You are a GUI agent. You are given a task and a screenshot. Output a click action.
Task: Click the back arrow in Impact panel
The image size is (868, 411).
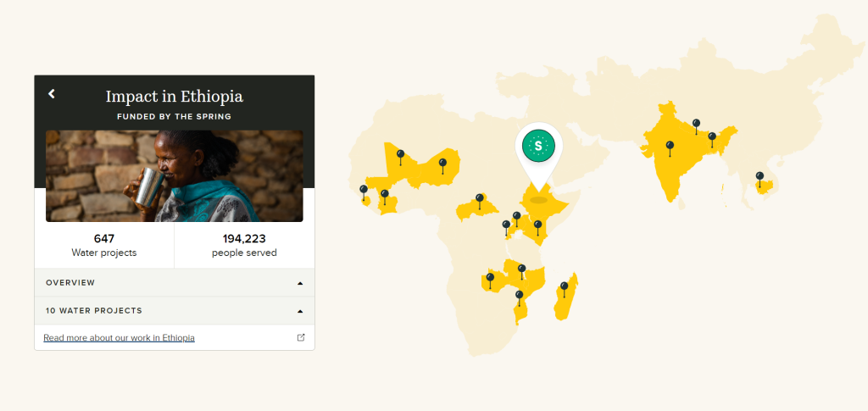point(52,94)
